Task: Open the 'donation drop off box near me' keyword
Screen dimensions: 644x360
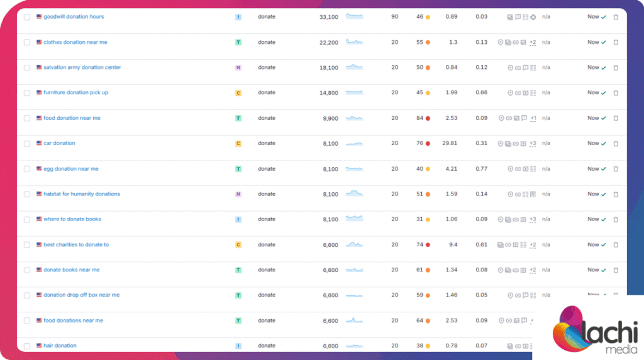Action: pyautogui.click(x=81, y=295)
